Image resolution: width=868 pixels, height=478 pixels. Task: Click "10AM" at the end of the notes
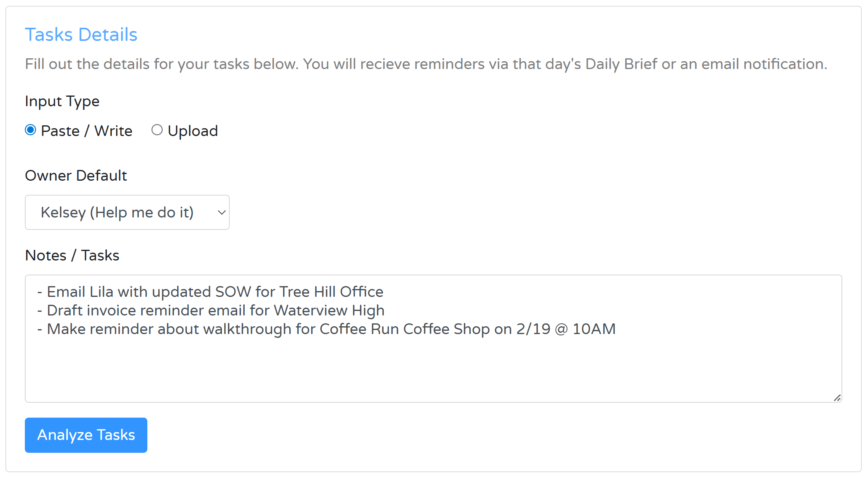[x=594, y=329]
